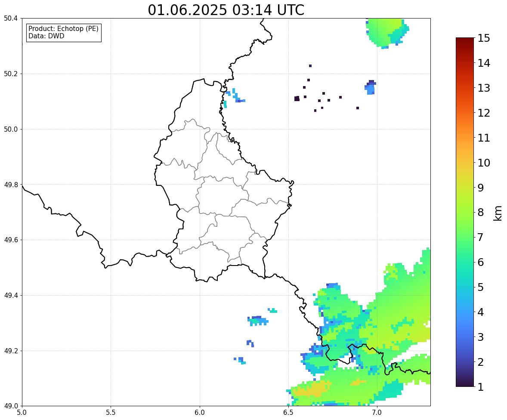Image resolution: width=507 pixels, height=420 pixels.
Task: Click the longitude tick label "5.0"
Action: pos(22,413)
